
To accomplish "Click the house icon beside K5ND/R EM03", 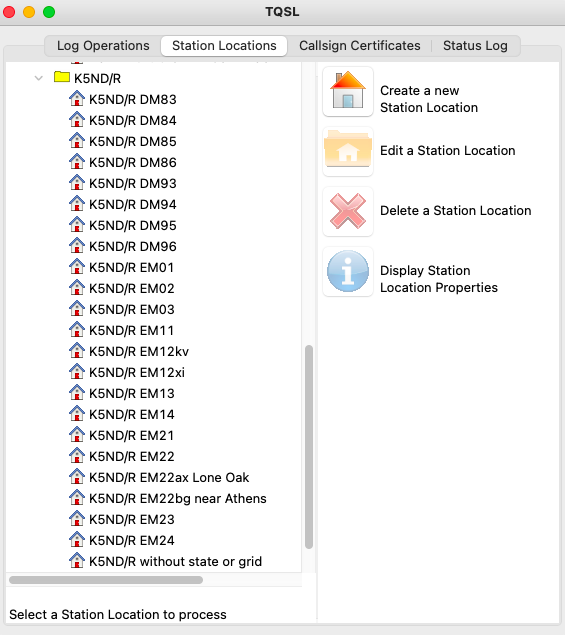I will pos(77,310).
